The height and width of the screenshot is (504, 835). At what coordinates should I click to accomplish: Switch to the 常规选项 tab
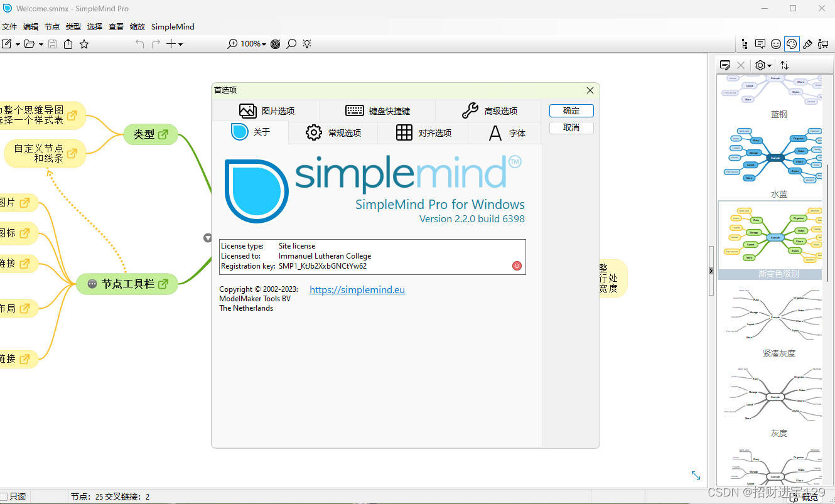tap(333, 133)
